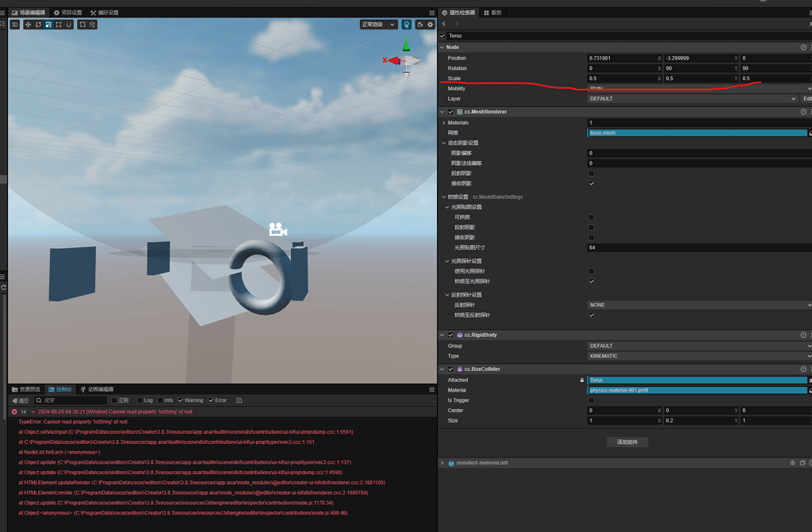Click the torus.mesh asset field in cc.MeshRenderer
812x532 pixels.
pos(698,133)
